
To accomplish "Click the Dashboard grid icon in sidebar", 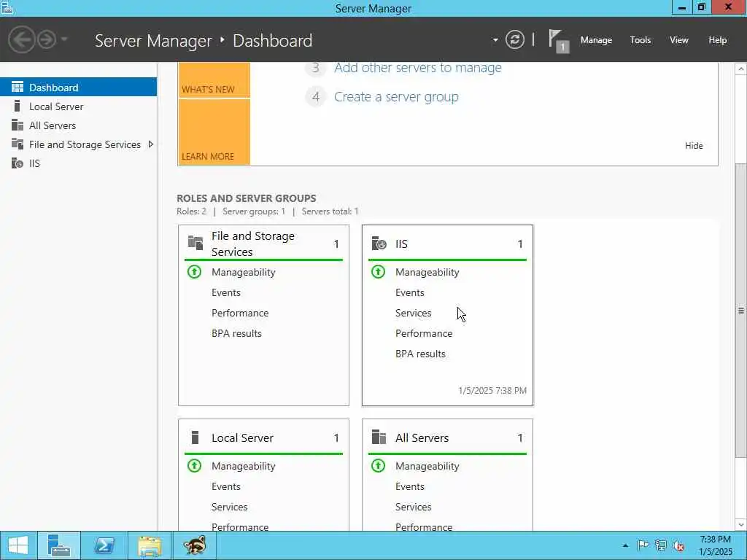I will (x=18, y=87).
